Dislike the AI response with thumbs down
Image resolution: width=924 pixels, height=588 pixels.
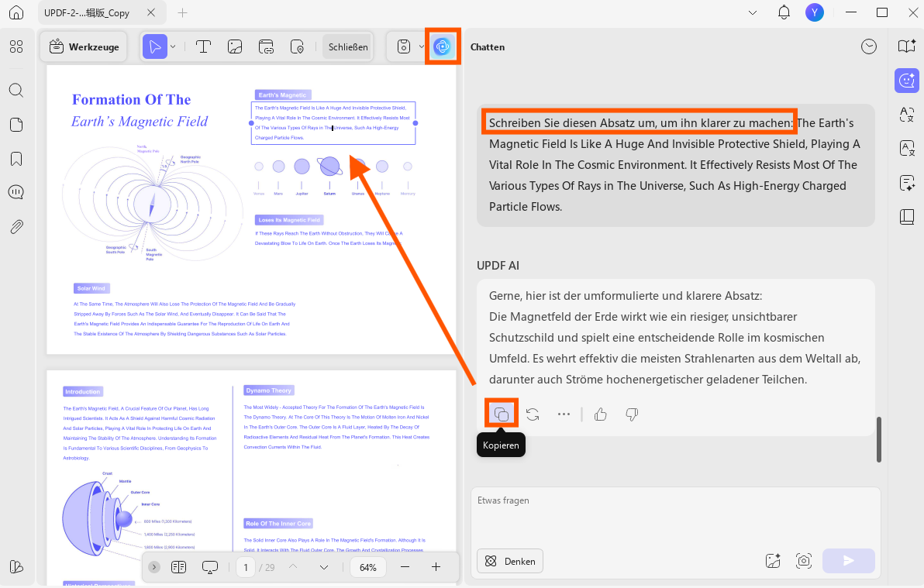pos(632,414)
